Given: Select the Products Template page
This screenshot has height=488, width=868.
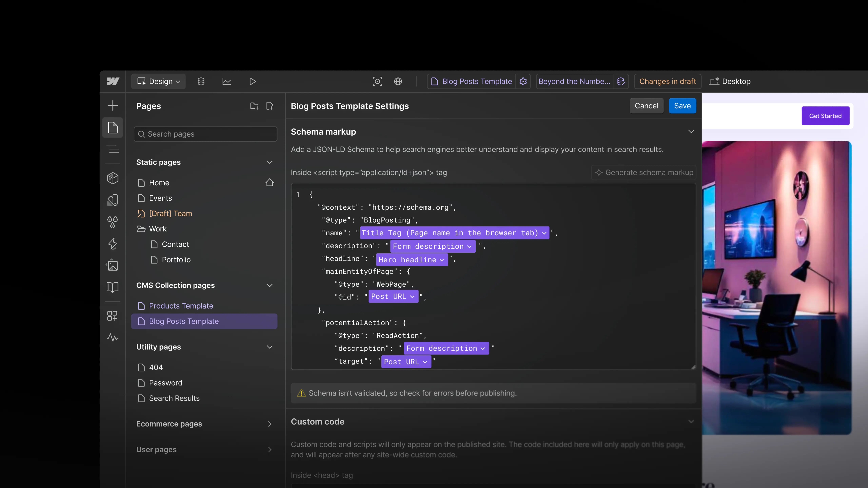Looking at the screenshot, I should click(181, 306).
